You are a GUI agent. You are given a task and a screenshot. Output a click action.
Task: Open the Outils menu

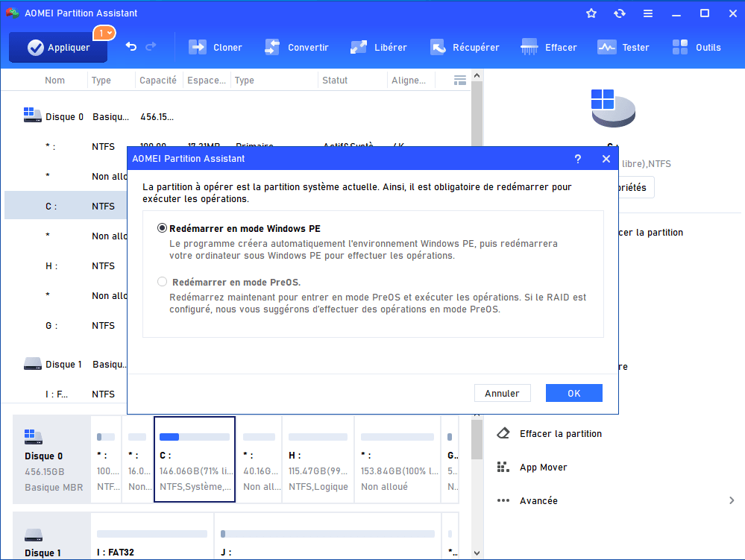tap(697, 48)
